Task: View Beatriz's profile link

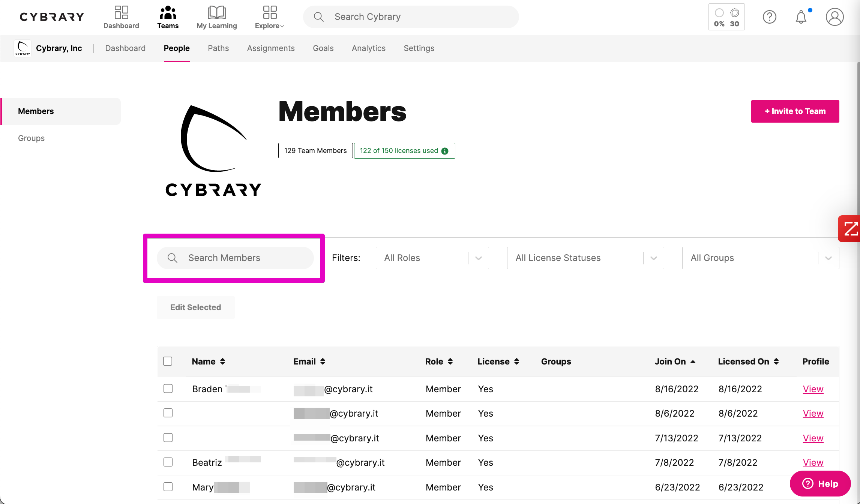Action: [x=813, y=463]
